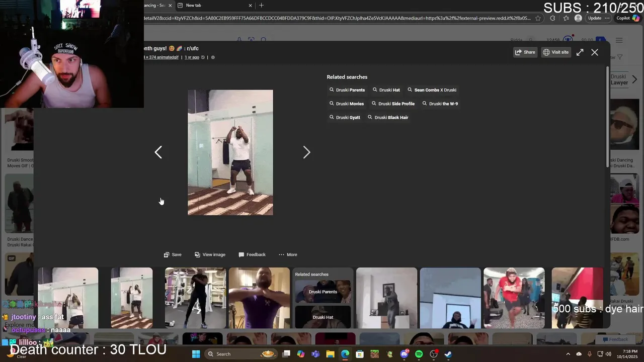Close the image detail viewer
The image size is (644, 362).
[595, 52]
